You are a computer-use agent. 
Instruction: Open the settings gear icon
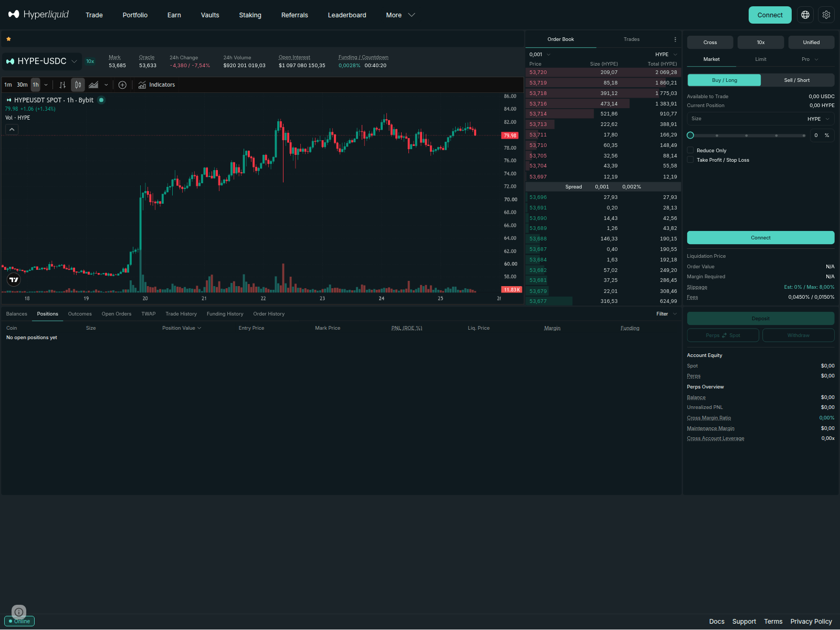826,15
